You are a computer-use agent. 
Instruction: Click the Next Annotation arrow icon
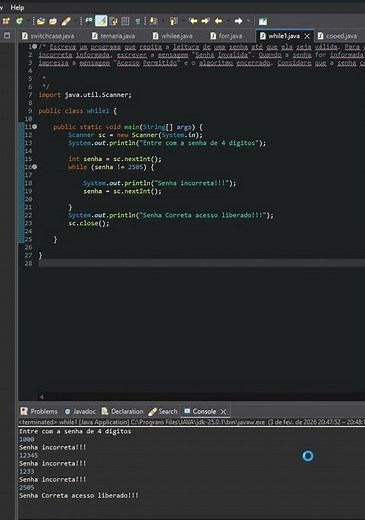tap(153, 21)
